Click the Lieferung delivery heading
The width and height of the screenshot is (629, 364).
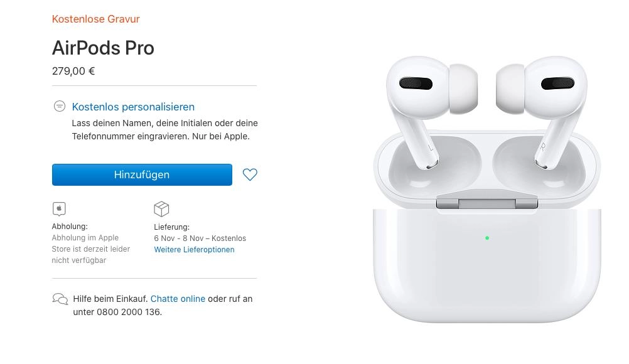click(x=172, y=227)
